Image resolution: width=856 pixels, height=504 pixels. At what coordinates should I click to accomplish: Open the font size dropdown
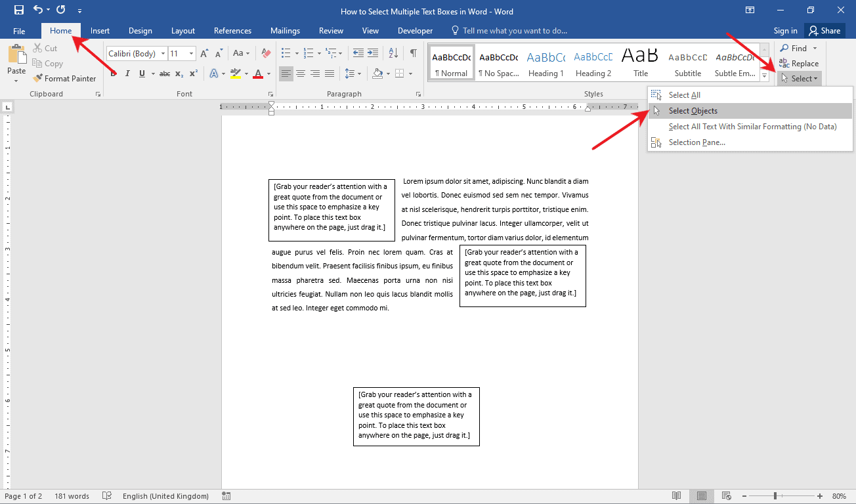[192, 54]
